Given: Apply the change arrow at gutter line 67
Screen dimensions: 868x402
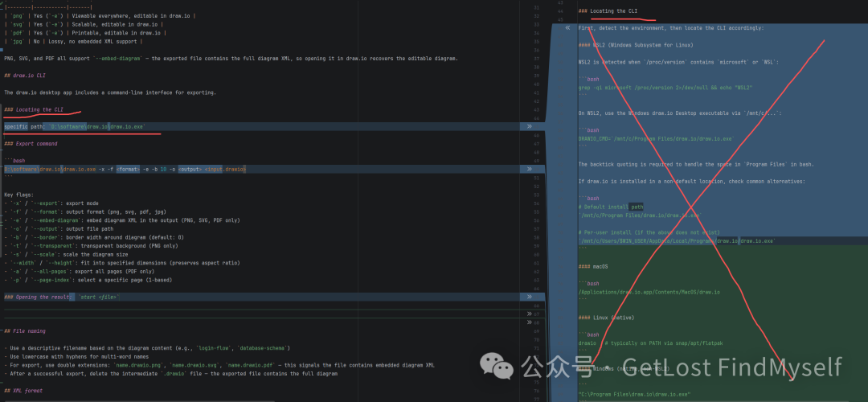Looking at the screenshot, I should [x=529, y=314].
